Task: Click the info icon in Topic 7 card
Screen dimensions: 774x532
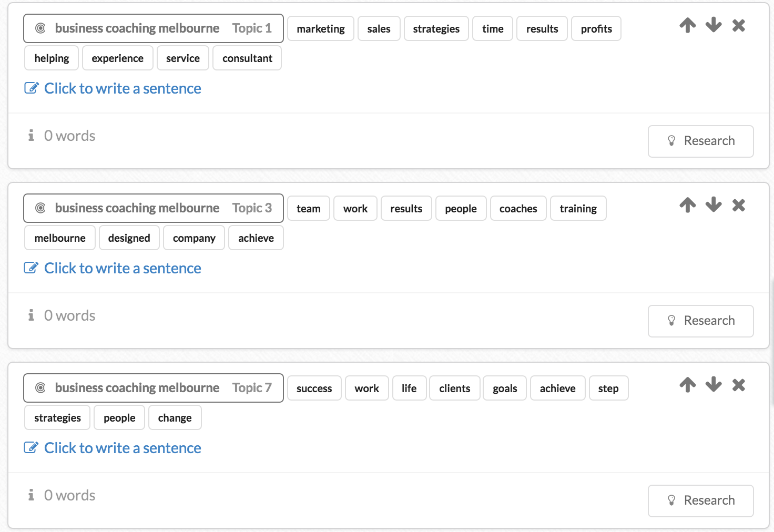Action: pos(31,495)
